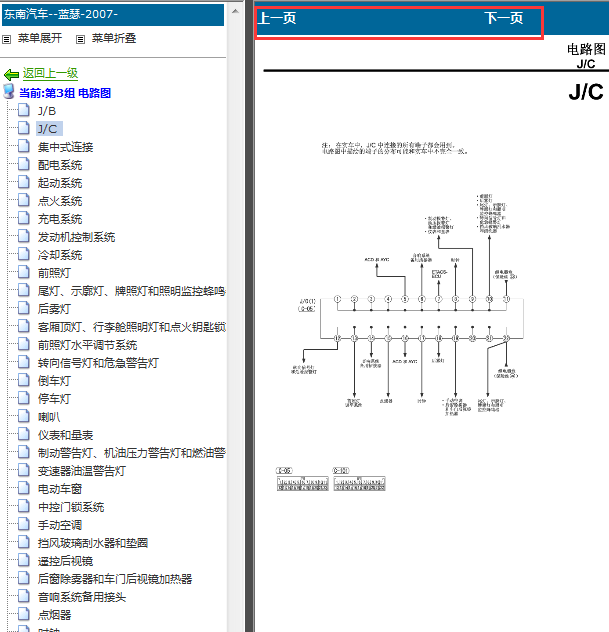This screenshot has height=632, width=609.
Task: Click page icon beside J/C
Action: coord(24,128)
